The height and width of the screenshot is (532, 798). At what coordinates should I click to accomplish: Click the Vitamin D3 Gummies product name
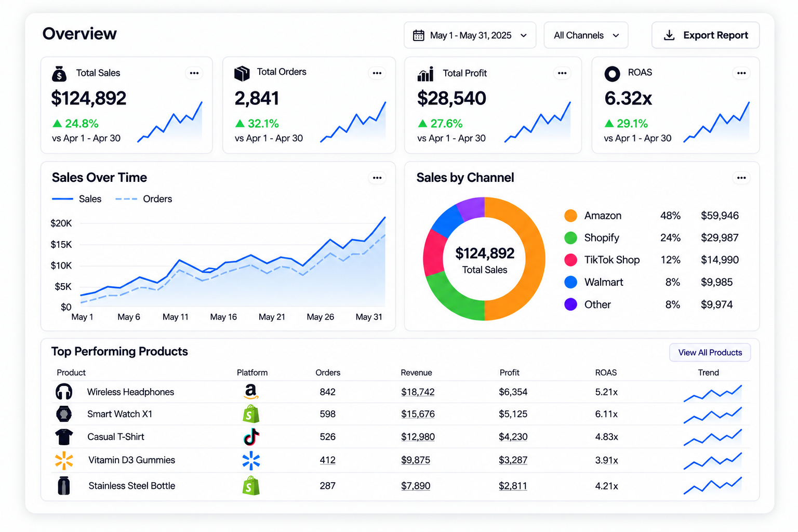[x=132, y=460]
